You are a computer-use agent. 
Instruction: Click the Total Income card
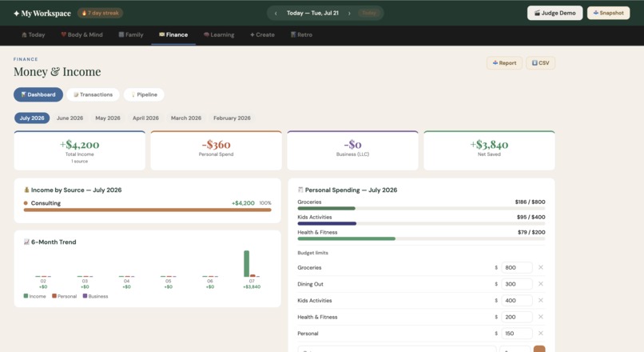tap(80, 150)
